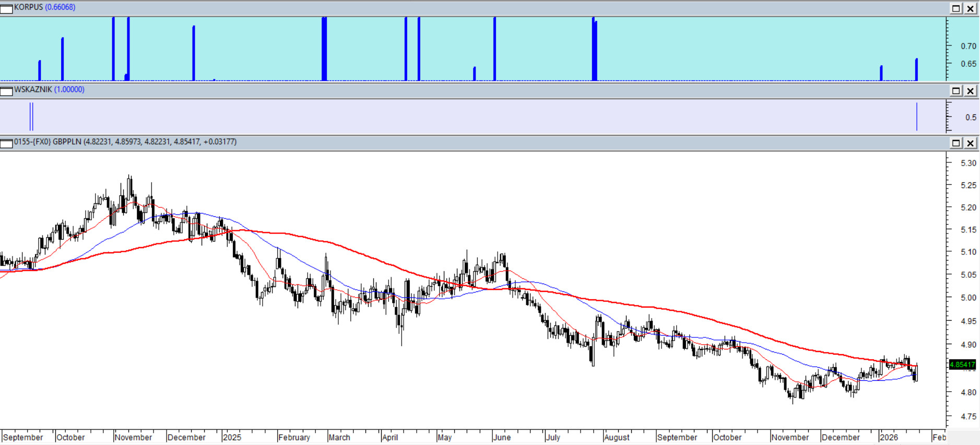This screenshot has width=980, height=445.
Task: Select the 0155-{FX0} GBPPLN chart title
Action: coord(125,142)
